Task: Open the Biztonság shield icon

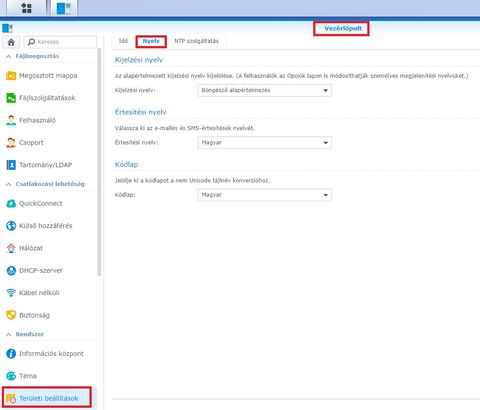Action: (x=11, y=315)
